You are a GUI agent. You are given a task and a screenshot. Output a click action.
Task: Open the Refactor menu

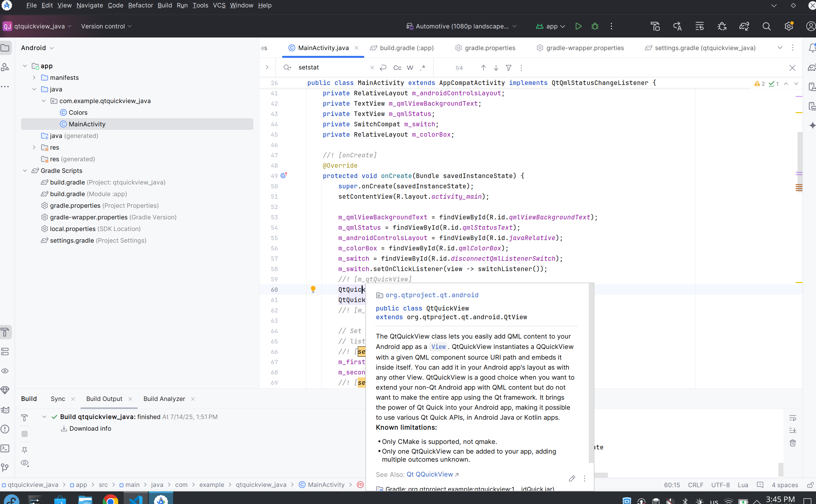(x=140, y=5)
